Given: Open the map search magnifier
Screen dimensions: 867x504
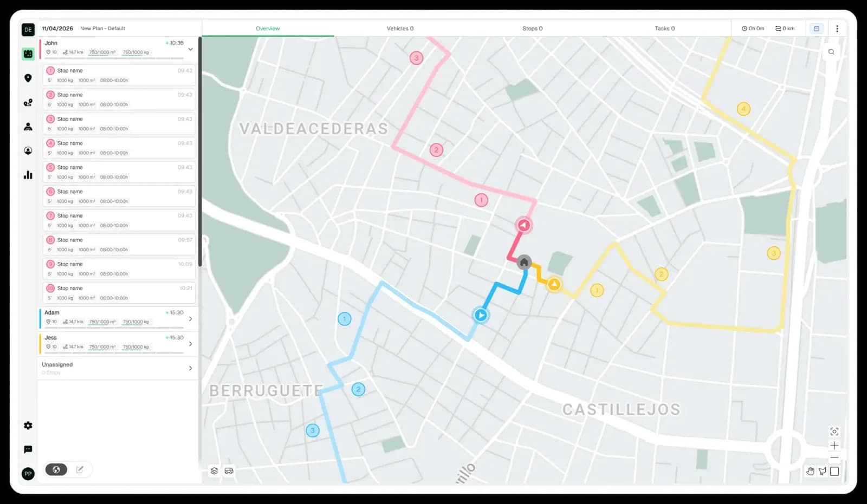Looking at the screenshot, I should 831,51.
